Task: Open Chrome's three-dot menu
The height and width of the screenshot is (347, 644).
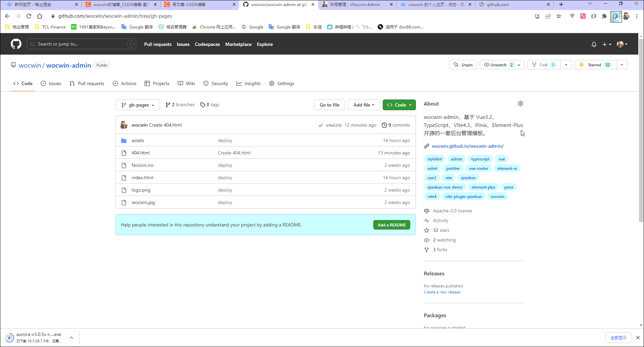Action: pyautogui.click(x=637, y=16)
